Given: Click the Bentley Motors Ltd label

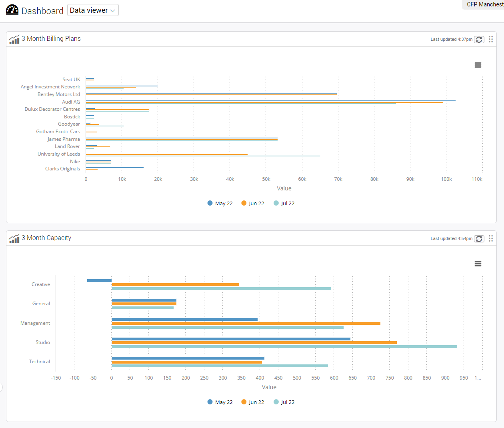Looking at the screenshot, I should click(59, 94).
